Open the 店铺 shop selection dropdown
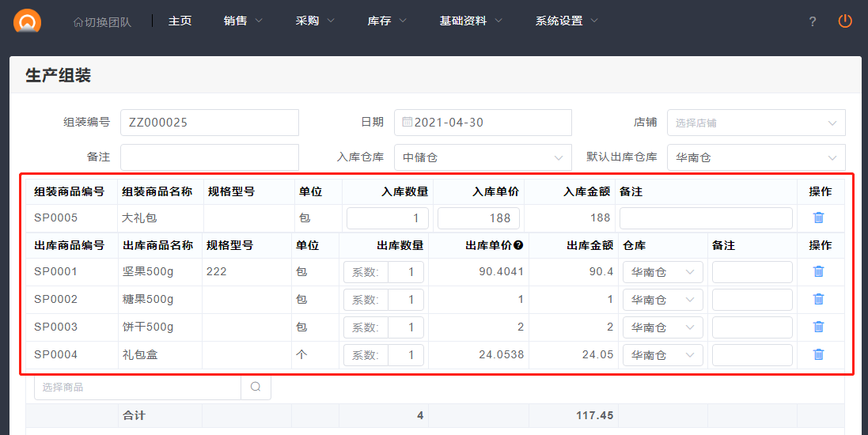This screenshot has height=435, width=868. click(x=756, y=123)
